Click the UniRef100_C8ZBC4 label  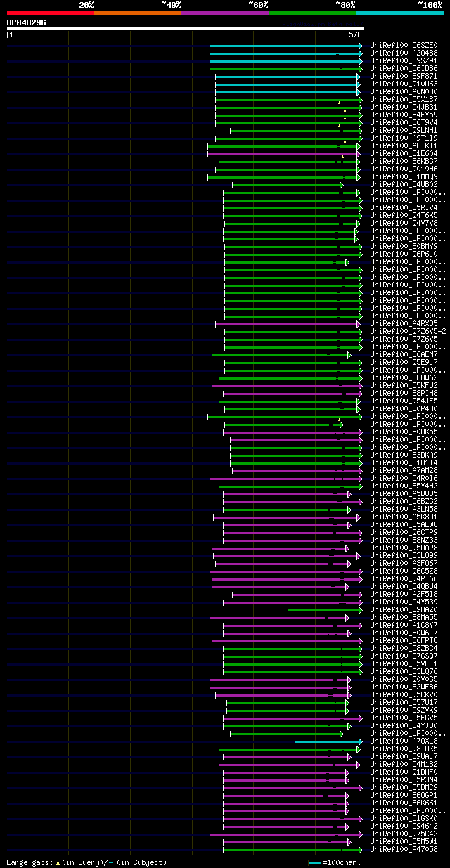[x=404, y=649]
